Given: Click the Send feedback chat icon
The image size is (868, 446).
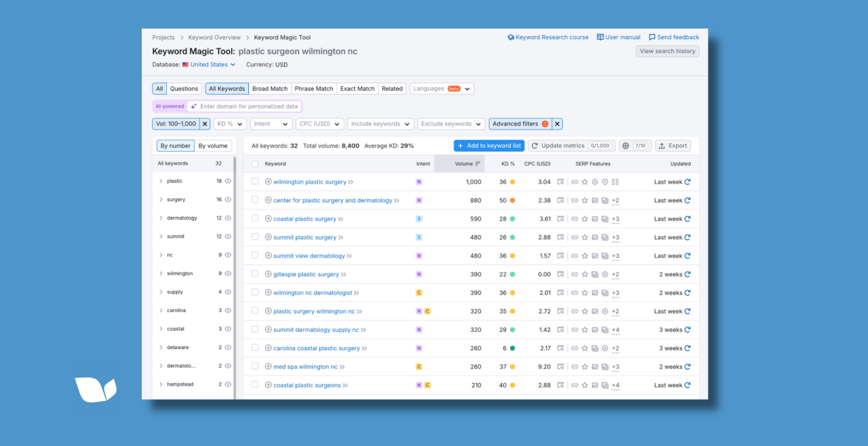Looking at the screenshot, I should pyautogui.click(x=652, y=37).
